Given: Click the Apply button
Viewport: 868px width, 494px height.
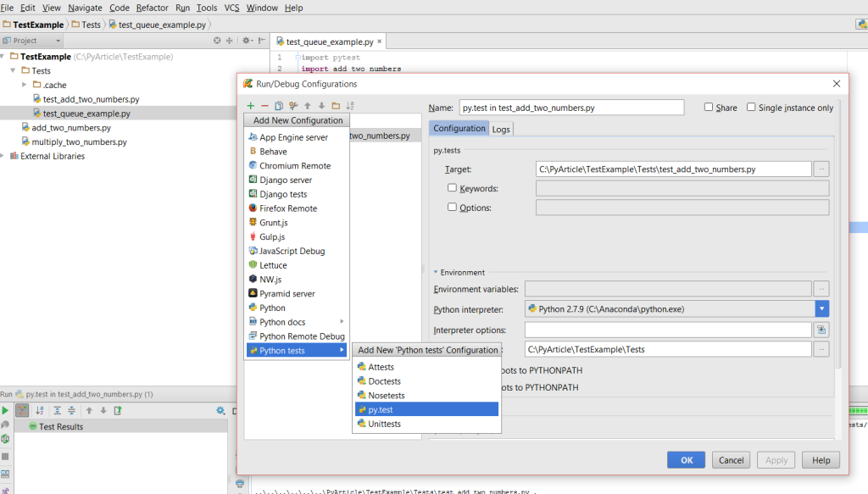Looking at the screenshot, I should 776,460.
